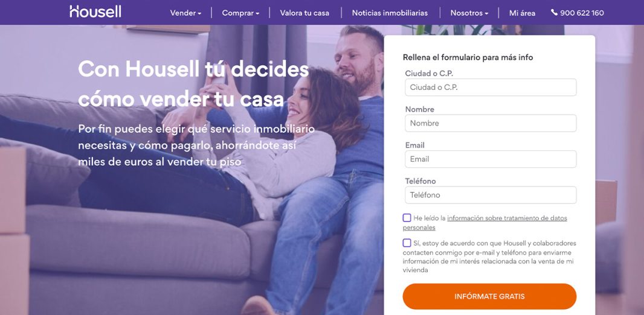
Task: Activate the Teléfono input field
Action: [491, 195]
